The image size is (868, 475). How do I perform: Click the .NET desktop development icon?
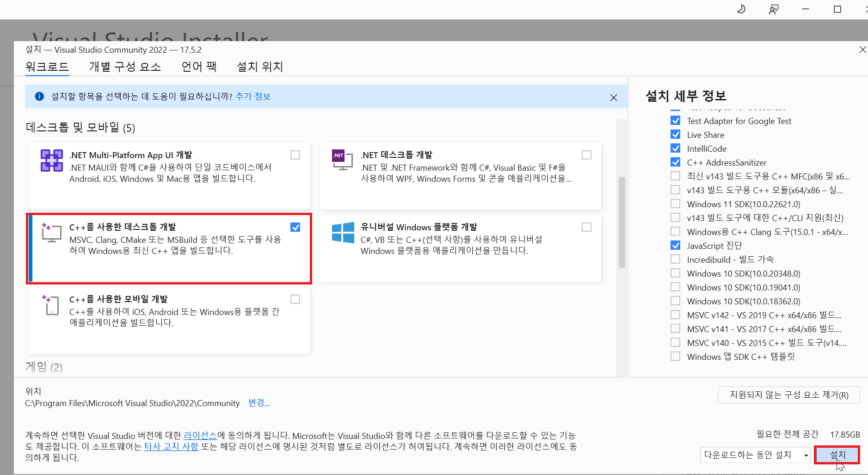click(342, 160)
